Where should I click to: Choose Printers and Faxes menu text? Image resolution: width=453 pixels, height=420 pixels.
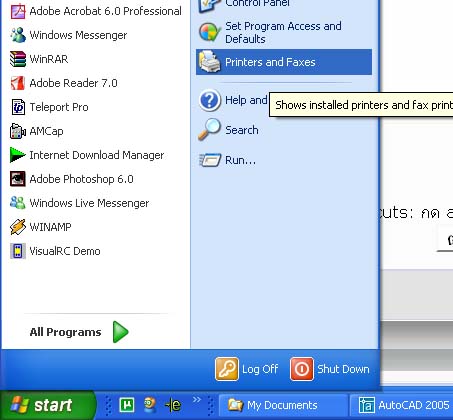point(270,62)
